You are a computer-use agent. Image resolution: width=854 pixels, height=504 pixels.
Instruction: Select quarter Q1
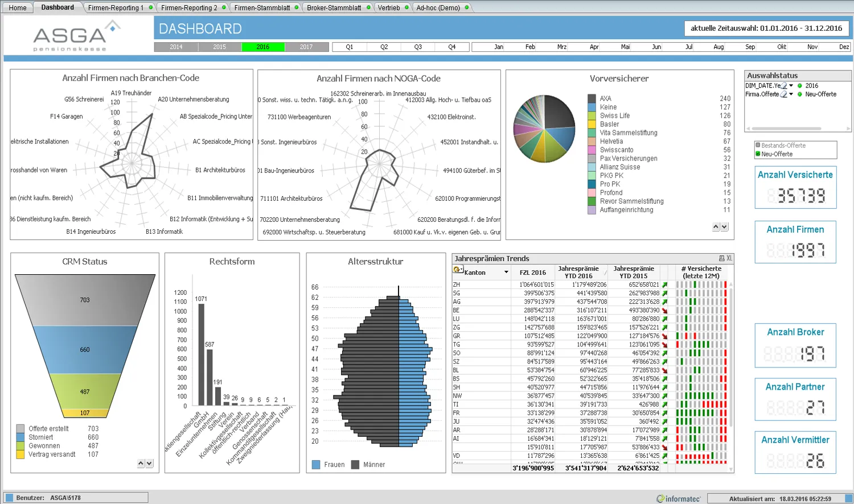tap(350, 47)
